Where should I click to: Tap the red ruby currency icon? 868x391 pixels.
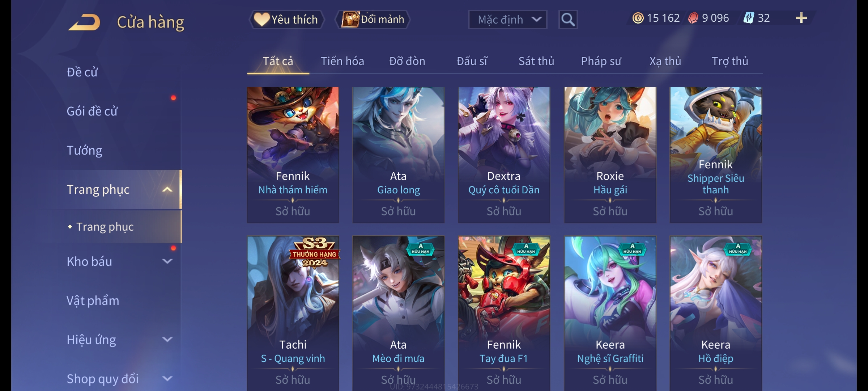click(x=693, y=18)
